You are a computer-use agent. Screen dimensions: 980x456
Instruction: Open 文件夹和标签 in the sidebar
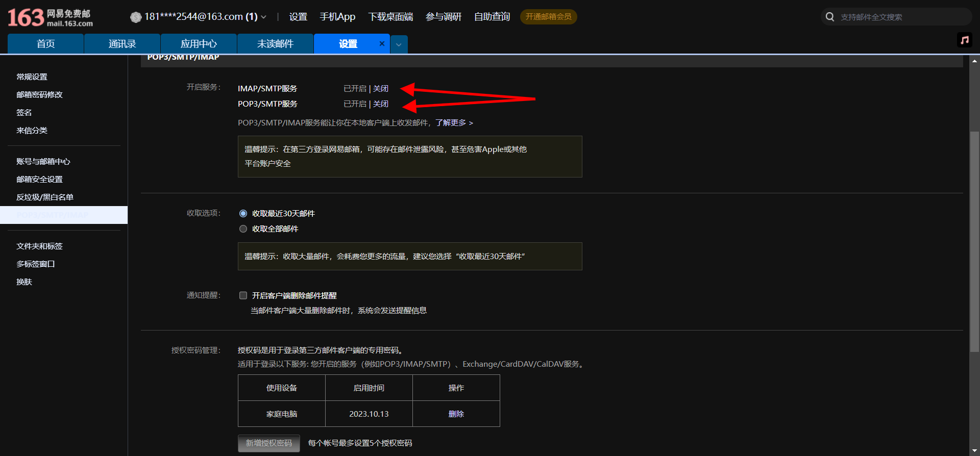(39, 246)
